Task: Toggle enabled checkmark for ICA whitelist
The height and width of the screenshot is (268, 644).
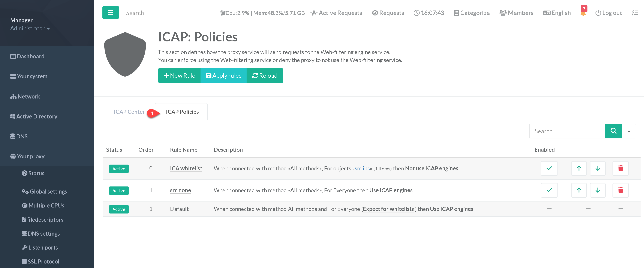Action: click(x=549, y=168)
